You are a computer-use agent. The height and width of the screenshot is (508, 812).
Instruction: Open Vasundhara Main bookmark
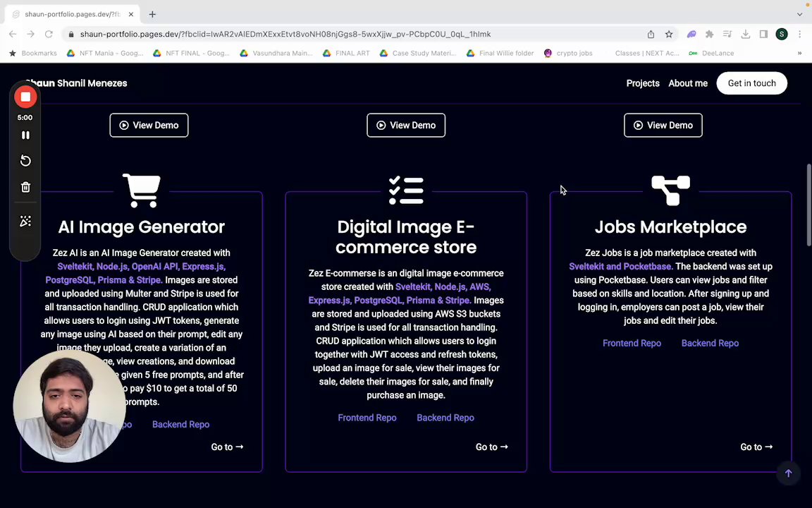click(x=276, y=53)
